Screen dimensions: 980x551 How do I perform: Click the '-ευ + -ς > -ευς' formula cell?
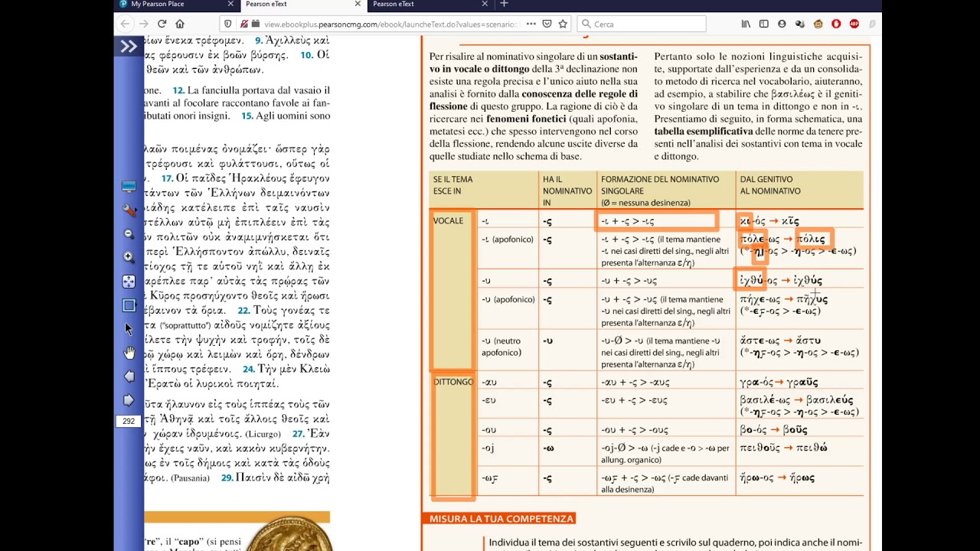(x=635, y=400)
